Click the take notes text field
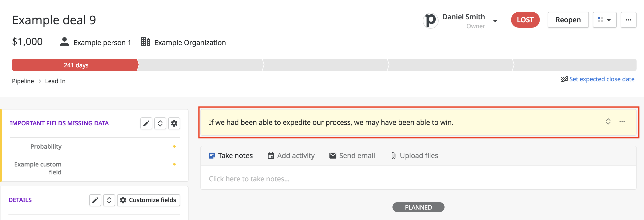 [418, 179]
